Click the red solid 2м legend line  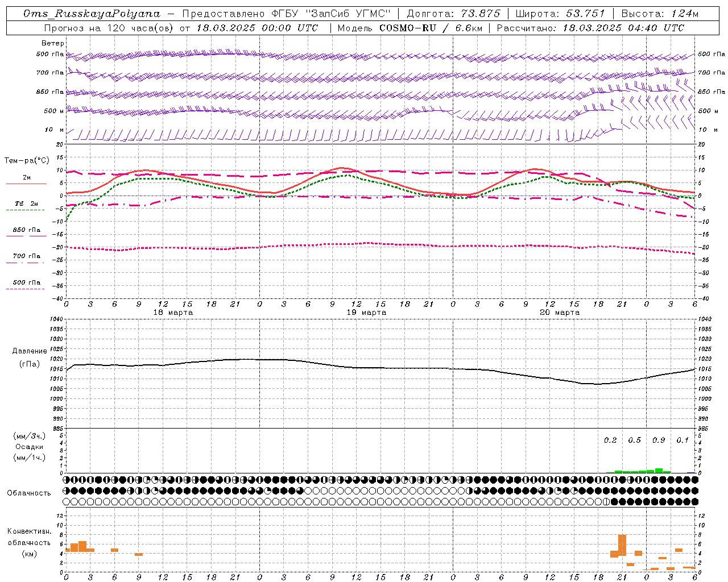tap(26, 184)
